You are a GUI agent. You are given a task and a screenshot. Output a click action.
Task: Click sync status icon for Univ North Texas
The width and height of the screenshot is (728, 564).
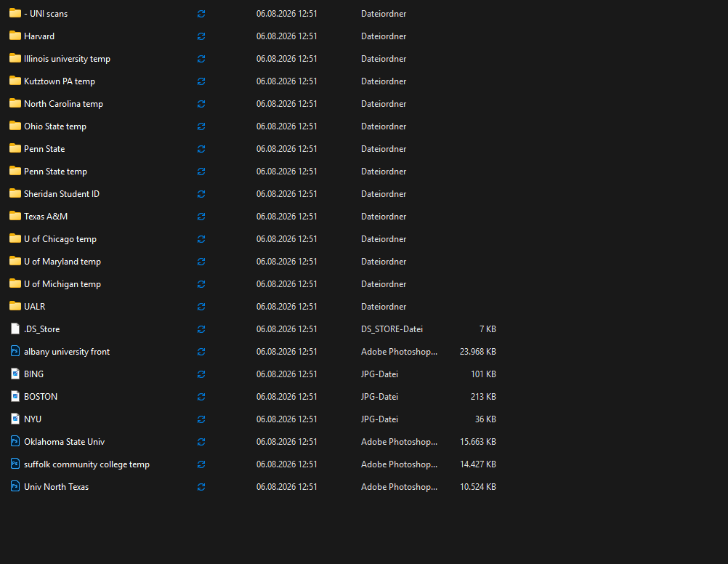(201, 487)
